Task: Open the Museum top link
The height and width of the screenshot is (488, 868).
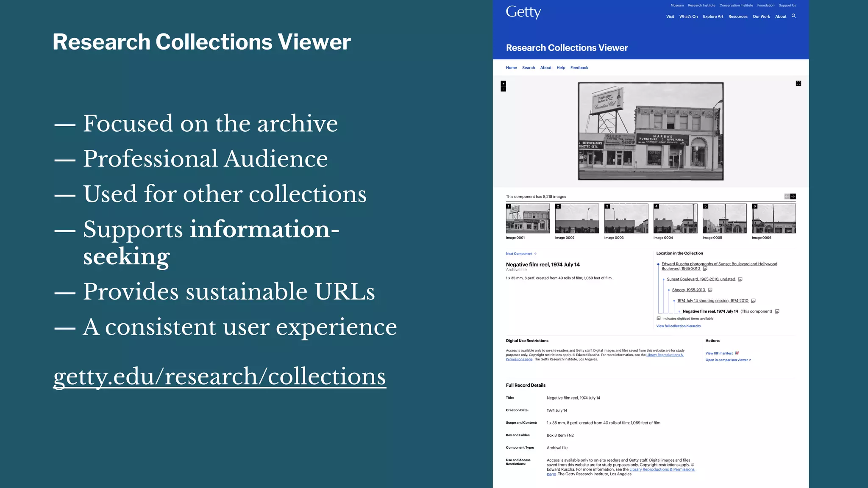Action: 677,6
